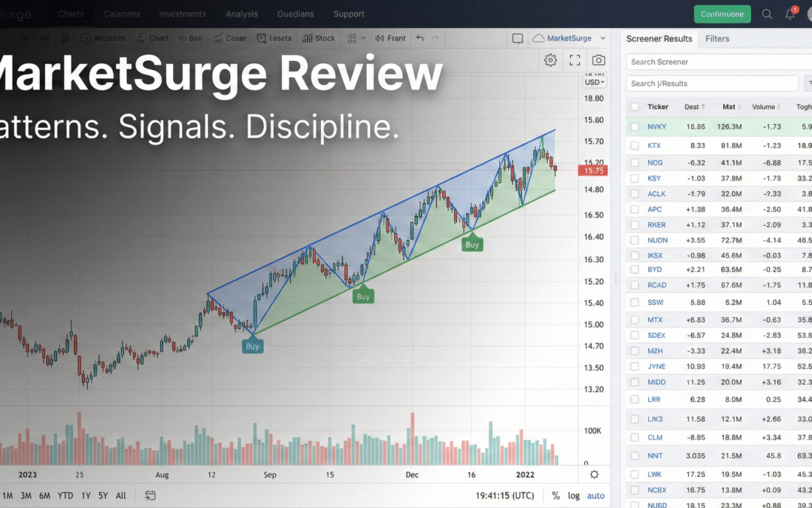This screenshot has height=508, width=812.
Task: Click the layout square icon beside MarketSurge
Action: coord(517,38)
